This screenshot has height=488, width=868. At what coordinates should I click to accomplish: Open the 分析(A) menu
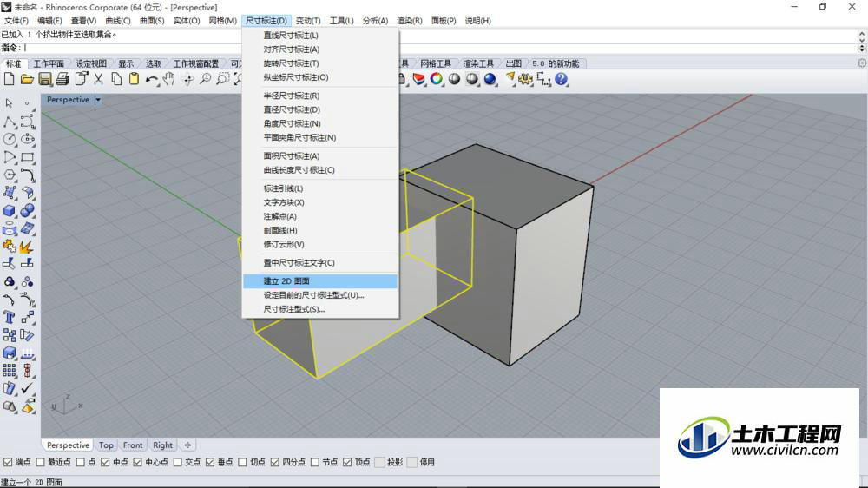coord(375,21)
